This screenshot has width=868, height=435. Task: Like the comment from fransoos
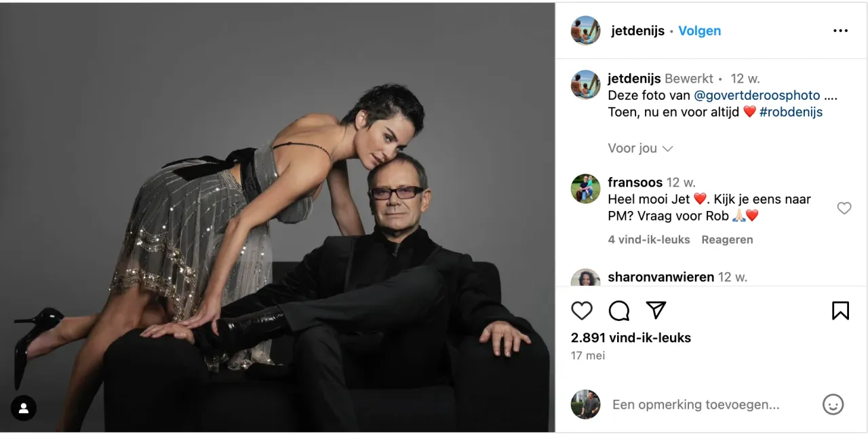[844, 208]
